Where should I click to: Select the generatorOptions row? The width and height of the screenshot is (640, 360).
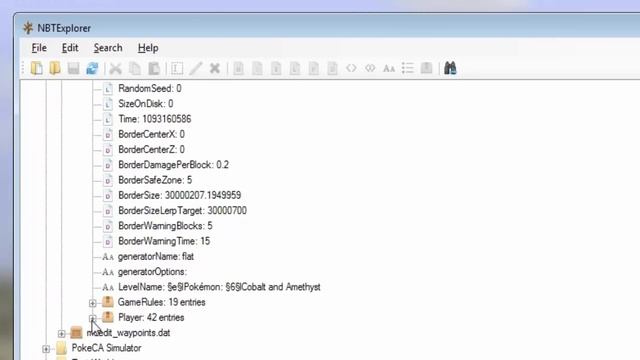click(152, 271)
